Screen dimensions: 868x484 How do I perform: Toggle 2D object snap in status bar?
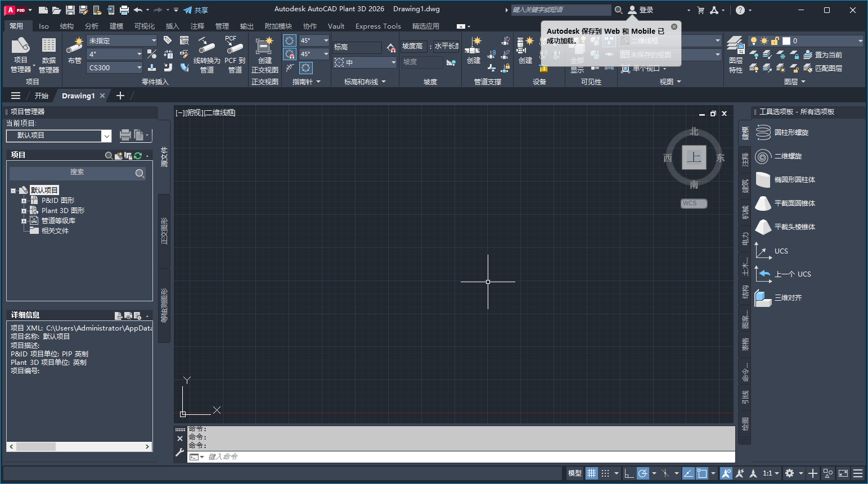pyautogui.click(x=702, y=473)
